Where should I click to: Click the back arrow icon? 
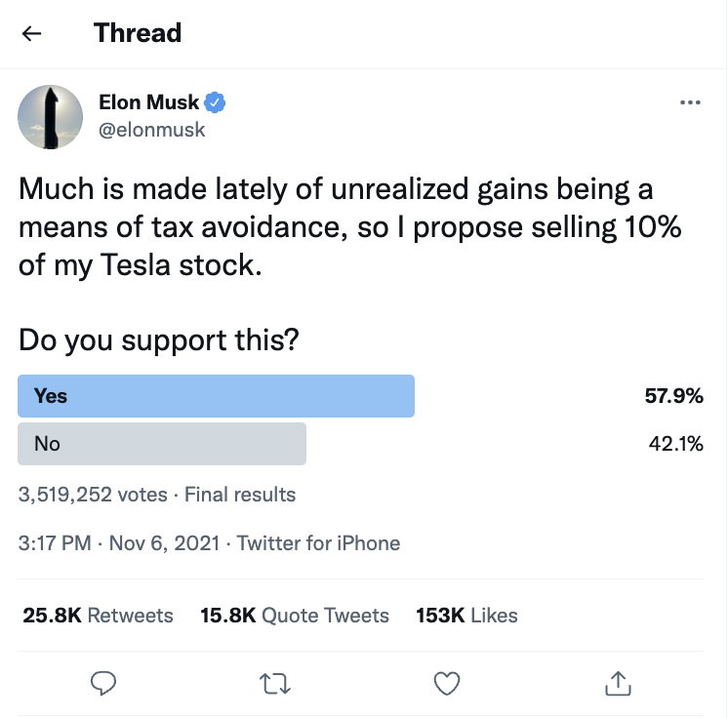(x=31, y=33)
